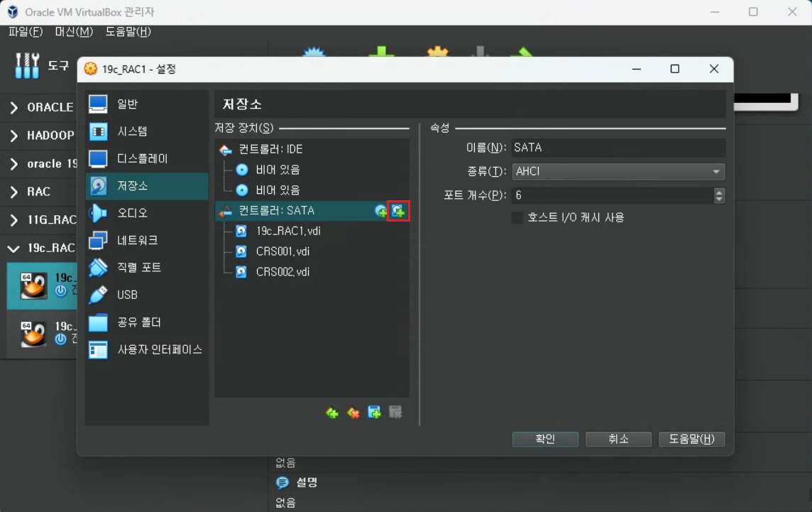812x512 pixels.
Task: Open File (파일) menu
Action: [x=26, y=32]
